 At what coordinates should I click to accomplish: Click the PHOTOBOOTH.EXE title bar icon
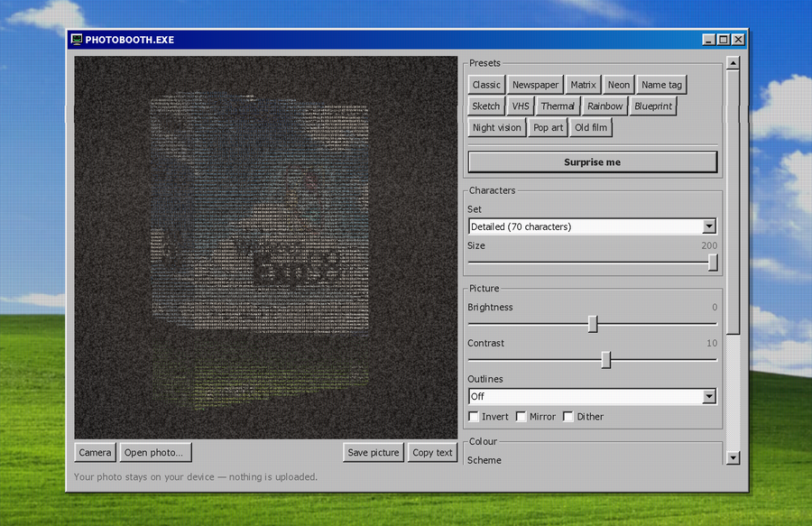point(77,40)
